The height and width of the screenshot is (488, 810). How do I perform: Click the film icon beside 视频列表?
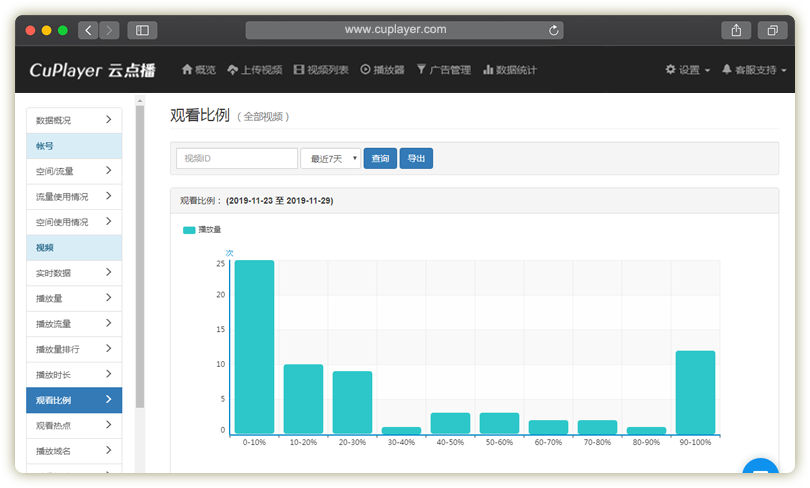(x=299, y=70)
